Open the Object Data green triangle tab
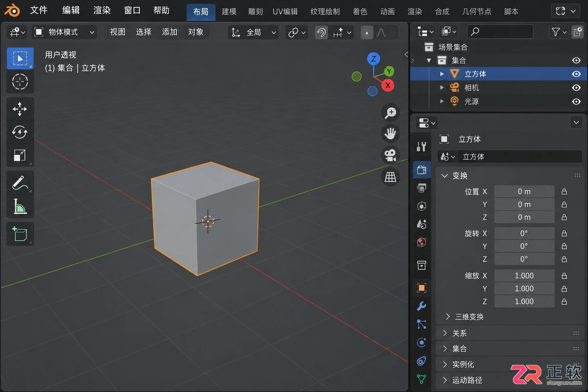Screen dimensions: 588x392 point(421,379)
